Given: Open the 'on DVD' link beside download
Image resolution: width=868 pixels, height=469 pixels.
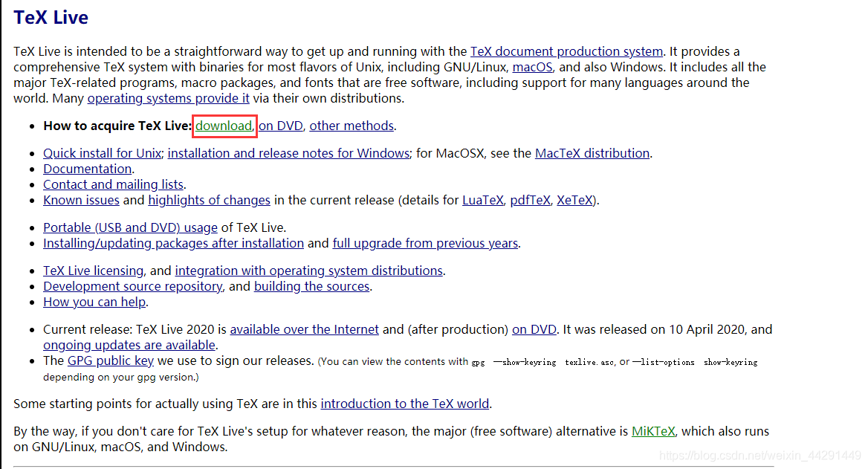Looking at the screenshot, I should 281,126.
